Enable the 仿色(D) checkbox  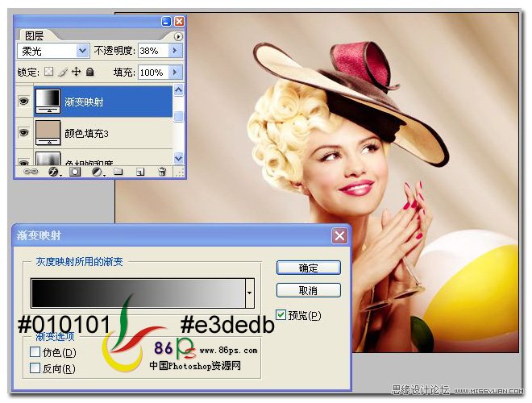click(x=35, y=351)
